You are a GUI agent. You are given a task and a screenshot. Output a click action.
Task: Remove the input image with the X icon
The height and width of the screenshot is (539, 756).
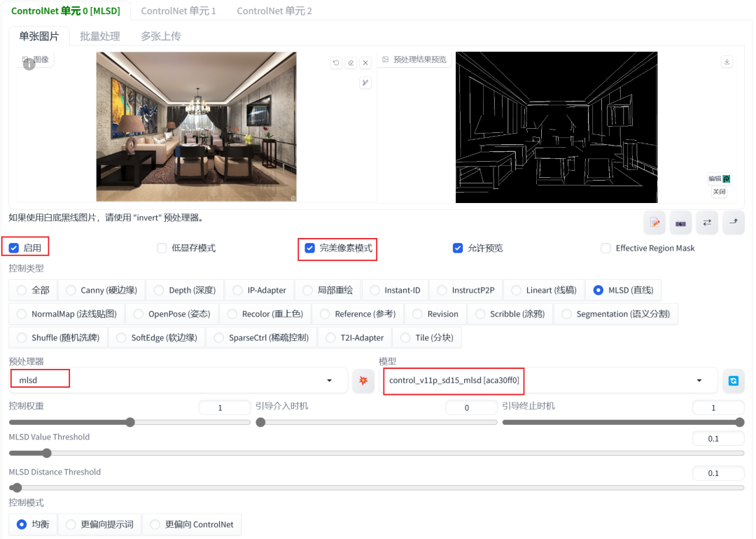[x=365, y=63]
